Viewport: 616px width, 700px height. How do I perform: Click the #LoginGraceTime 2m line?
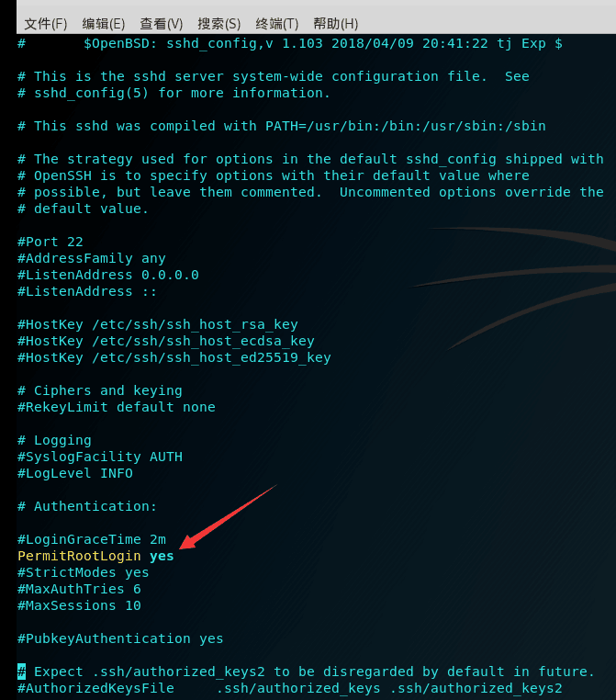[92, 539]
